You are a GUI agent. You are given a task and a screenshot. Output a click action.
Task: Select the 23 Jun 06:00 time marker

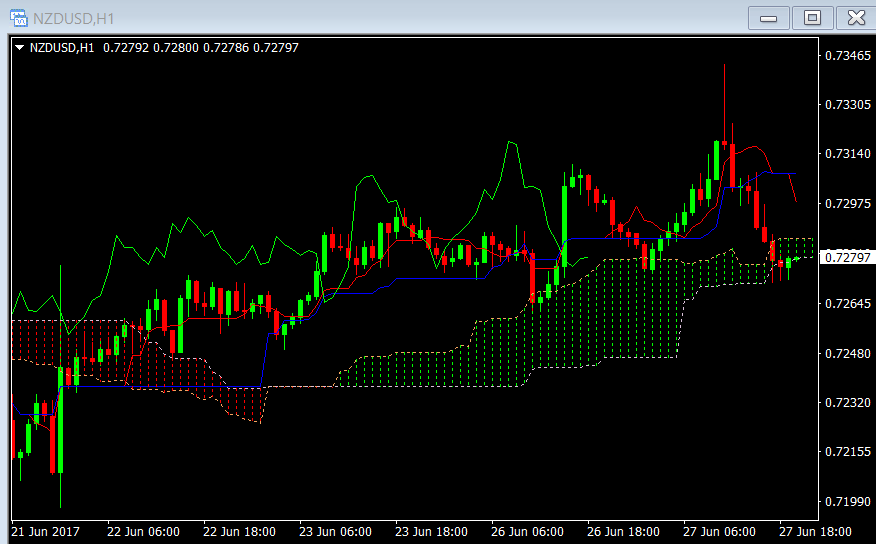335,531
